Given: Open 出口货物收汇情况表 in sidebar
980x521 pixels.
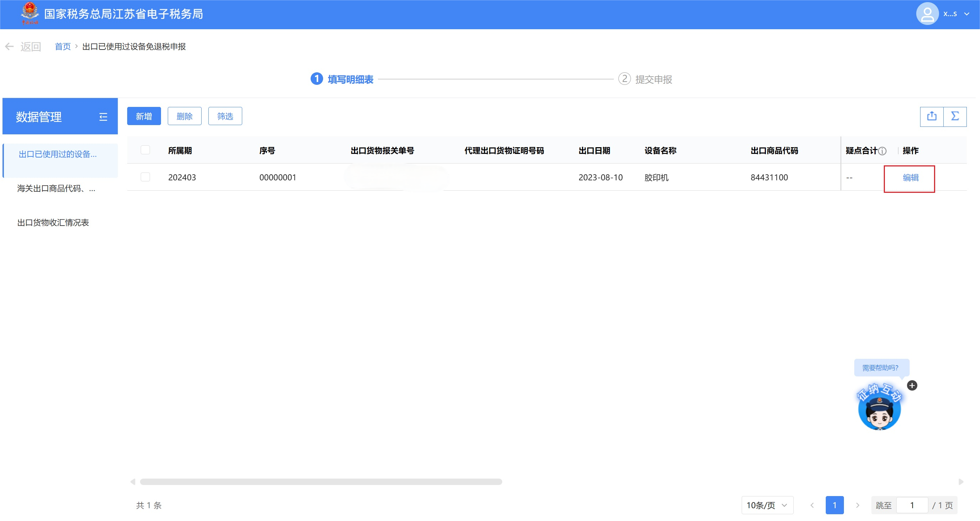Looking at the screenshot, I should point(53,223).
